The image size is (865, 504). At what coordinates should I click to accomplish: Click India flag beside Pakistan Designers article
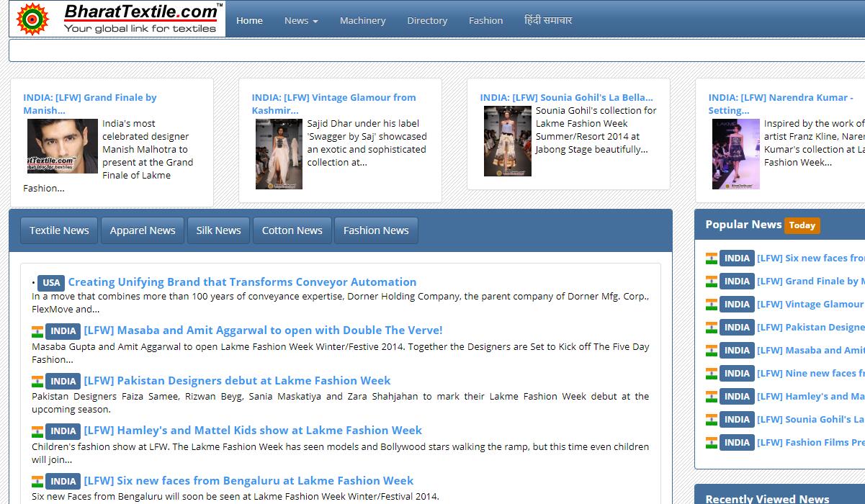coord(37,382)
